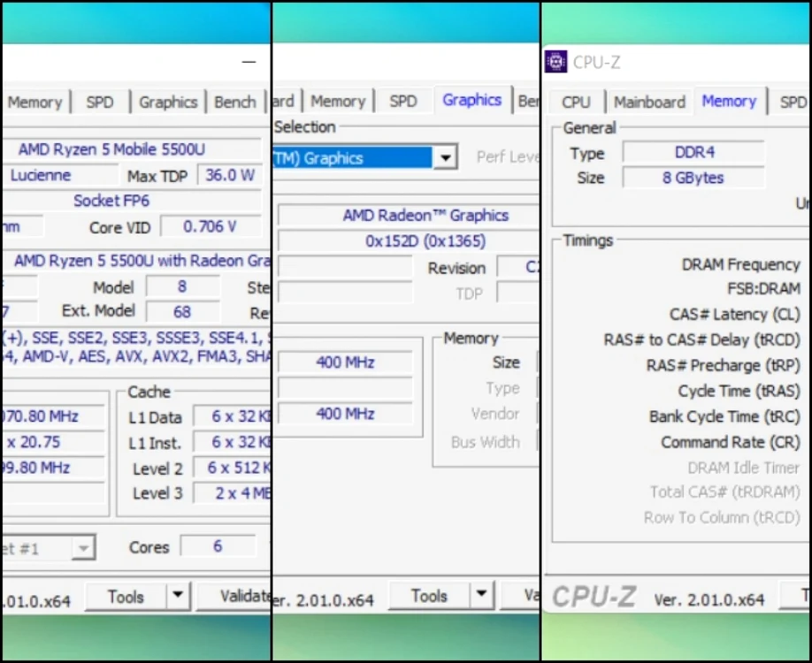Click the 'CAS# Latency (CL)' label
The image size is (812, 663).
pyautogui.click(x=735, y=314)
